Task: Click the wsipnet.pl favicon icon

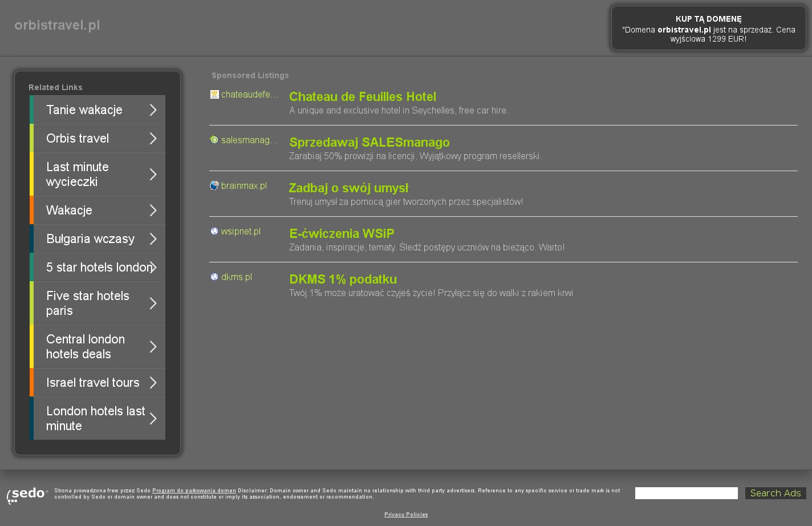Action: tap(214, 231)
